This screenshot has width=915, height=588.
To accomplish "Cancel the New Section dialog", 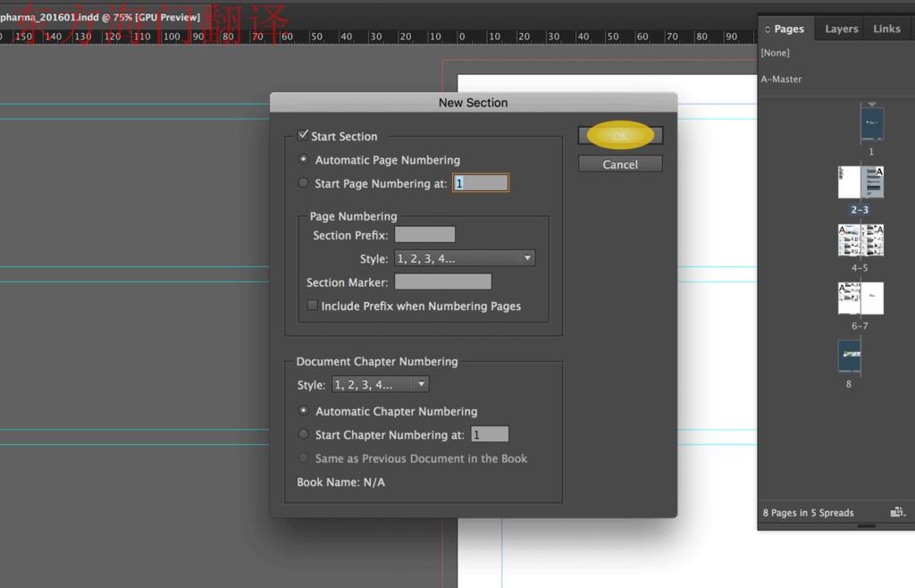I will coord(620,164).
